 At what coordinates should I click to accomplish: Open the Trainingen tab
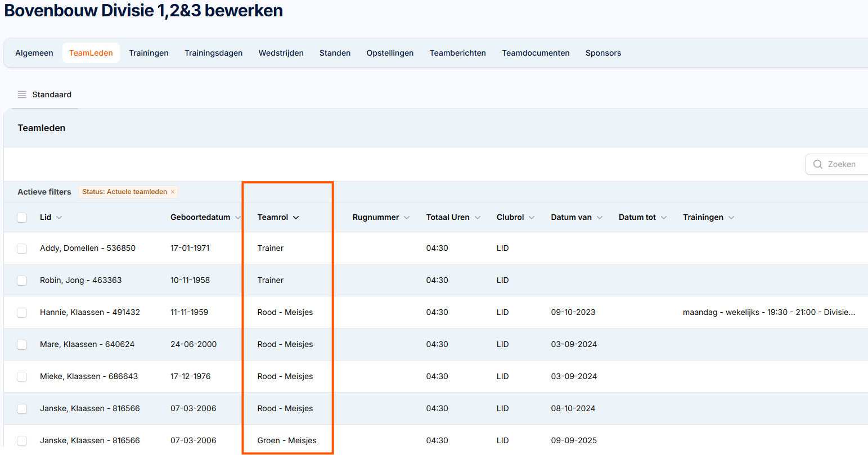pos(149,53)
